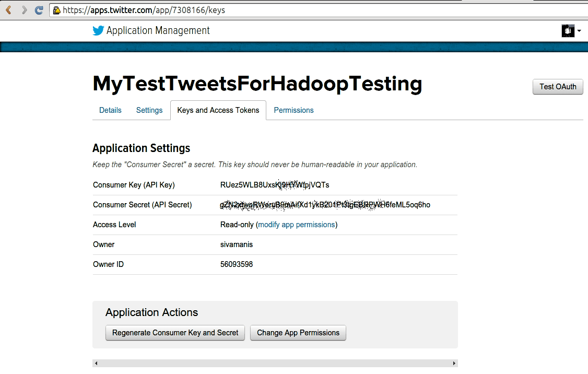Click the horizontal scrollbar right arrow

(x=454, y=363)
